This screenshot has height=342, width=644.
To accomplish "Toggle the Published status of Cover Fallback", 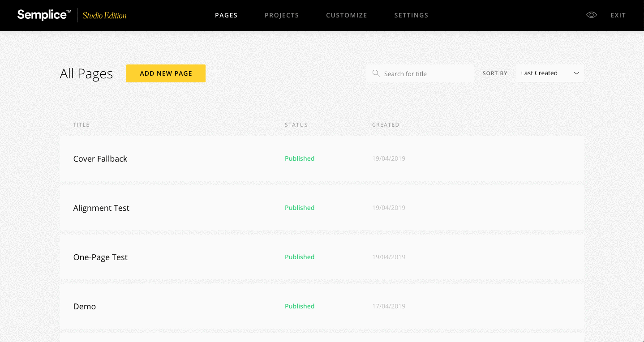I will [x=299, y=158].
